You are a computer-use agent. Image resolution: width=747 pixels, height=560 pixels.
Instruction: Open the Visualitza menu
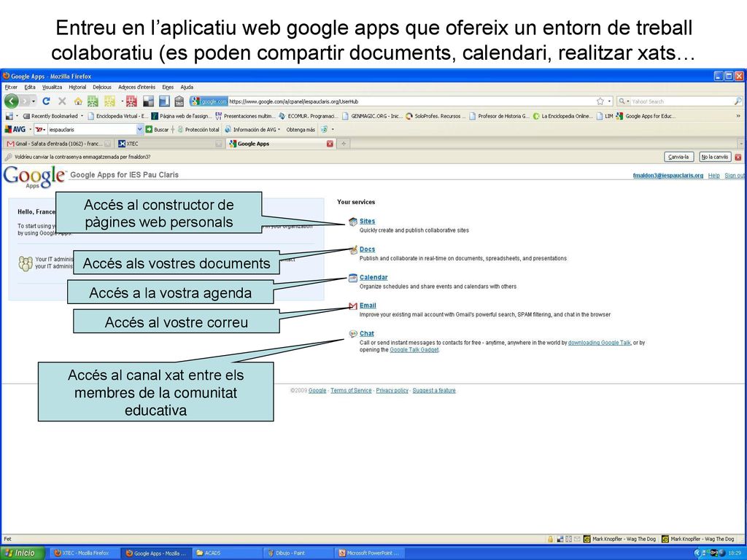point(52,87)
